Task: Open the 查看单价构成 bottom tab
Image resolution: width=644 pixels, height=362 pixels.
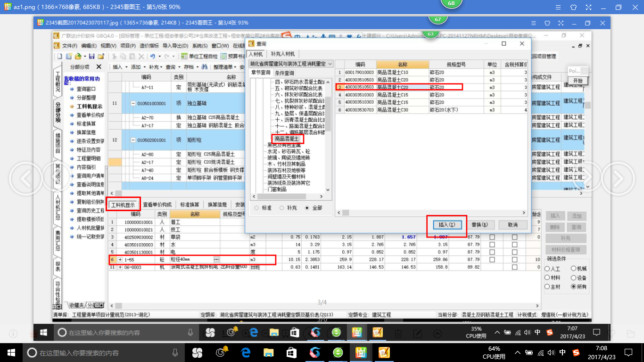Action: point(157,205)
